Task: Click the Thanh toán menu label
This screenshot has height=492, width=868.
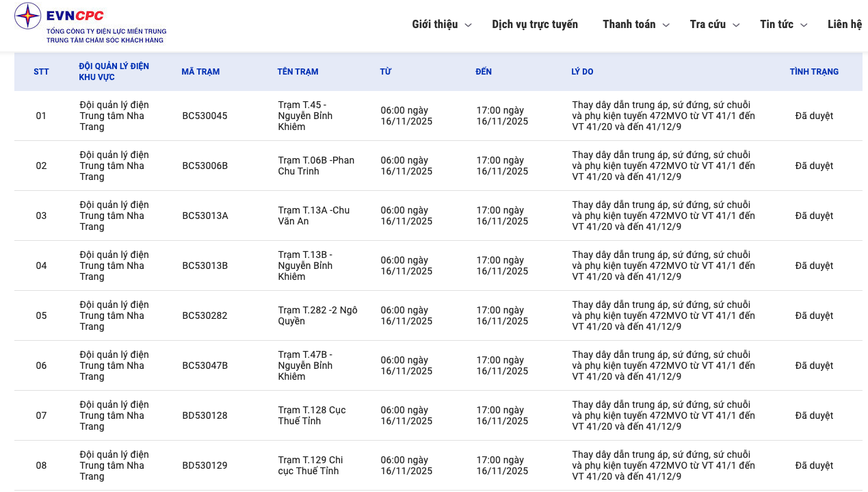Action: pyautogui.click(x=629, y=25)
